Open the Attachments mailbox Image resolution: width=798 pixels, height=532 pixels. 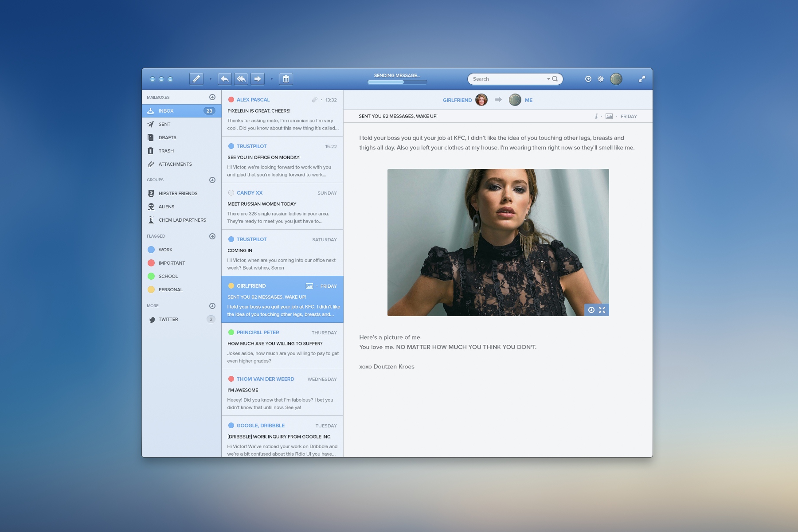pyautogui.click(x=182, y=164)
